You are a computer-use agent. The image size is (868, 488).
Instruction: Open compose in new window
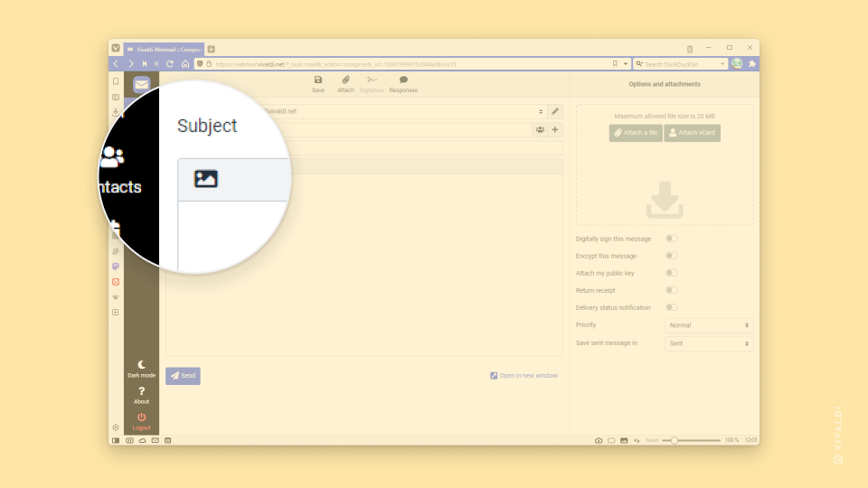[x=524, y=376]
